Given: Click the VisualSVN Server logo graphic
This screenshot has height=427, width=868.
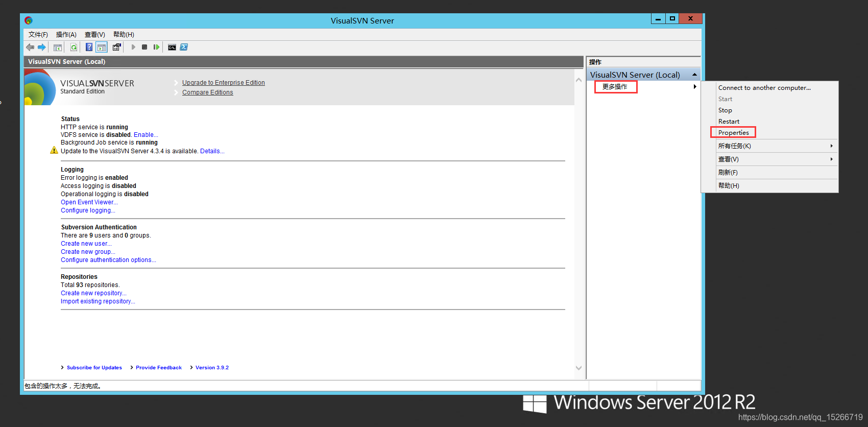Looking at the screenshot, I should pos(40,87).
